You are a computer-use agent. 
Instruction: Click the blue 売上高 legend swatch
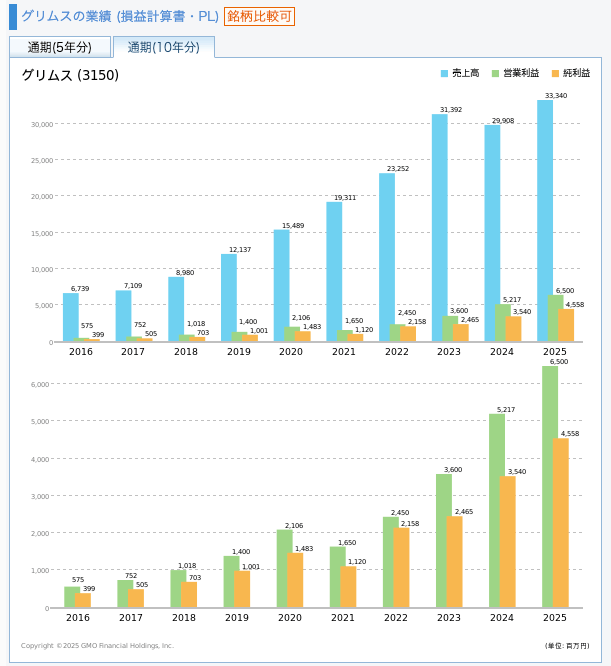tap(444, 74)
